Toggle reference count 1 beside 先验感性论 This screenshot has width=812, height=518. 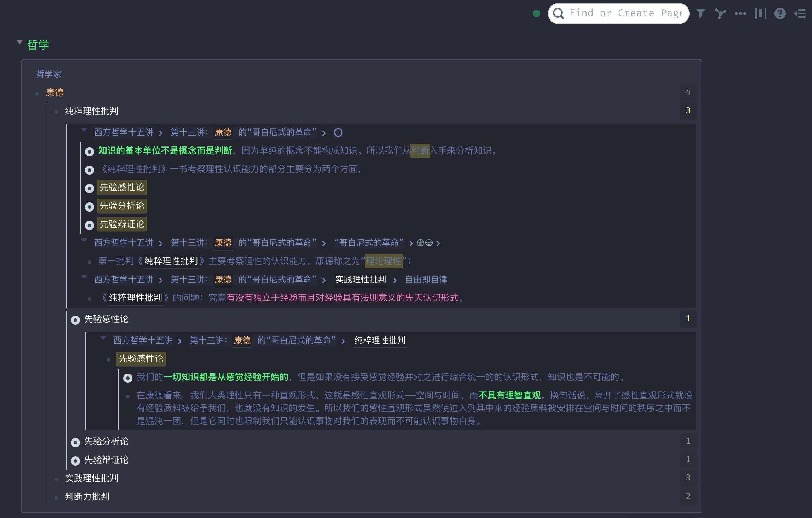point(688,319)
